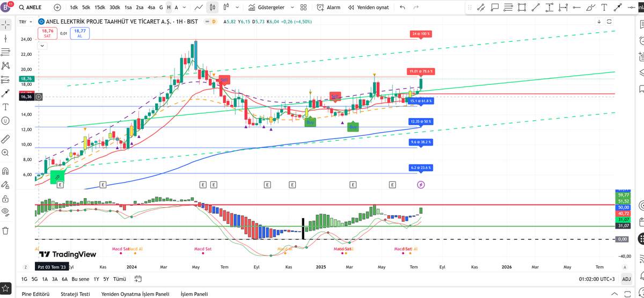The width and height of the screenshot is (644, 298).
Task: Open the indicator templates grid icon
Action: click(x=304, y=8)
